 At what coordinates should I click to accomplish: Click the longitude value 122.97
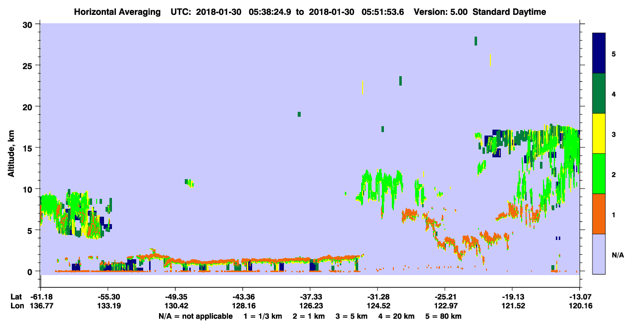click(445, 306)
